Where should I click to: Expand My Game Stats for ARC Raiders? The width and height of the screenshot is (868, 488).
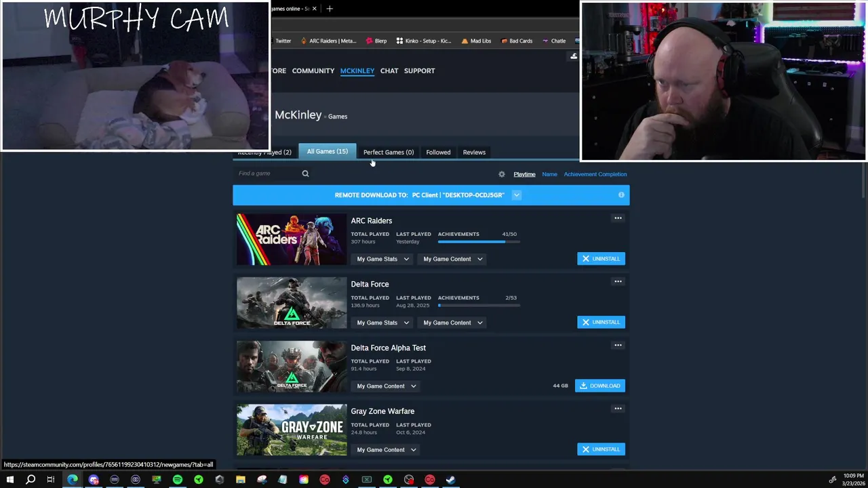pos(382,259)
